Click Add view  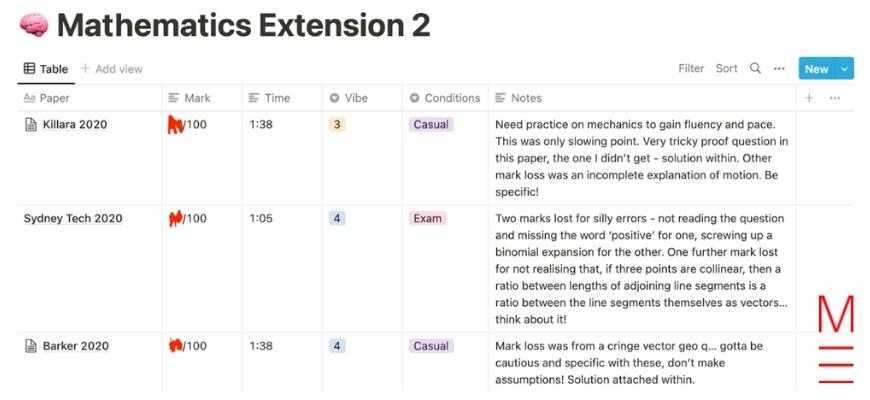click(112, 69)
